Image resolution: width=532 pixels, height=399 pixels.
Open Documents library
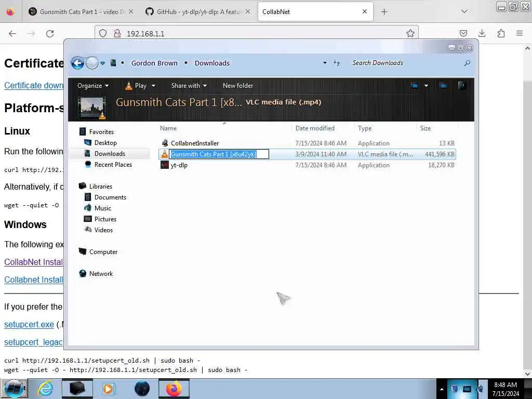[110, 197]
